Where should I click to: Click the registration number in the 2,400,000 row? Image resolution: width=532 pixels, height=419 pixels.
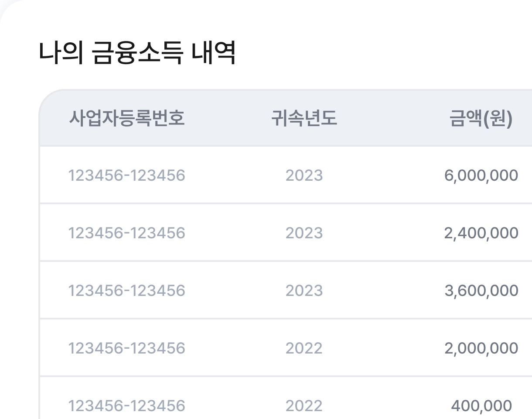point(127,233)
